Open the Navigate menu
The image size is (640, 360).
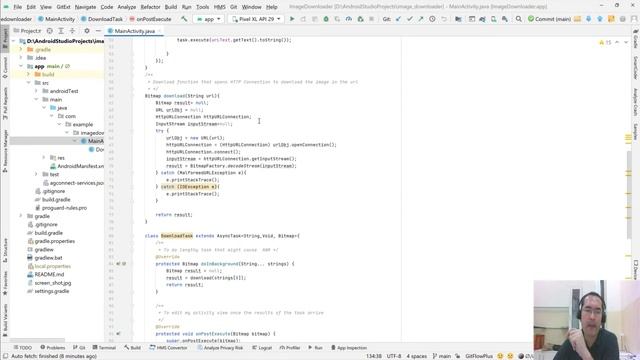tap(85, 7)
